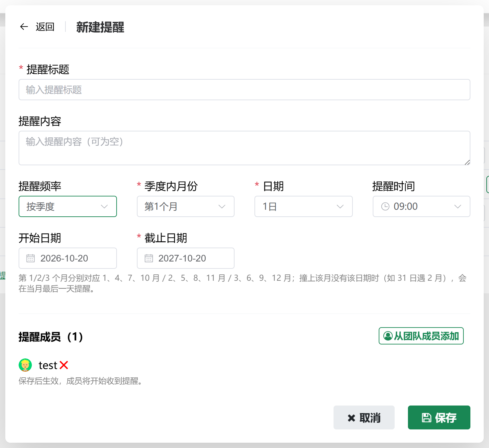The width and height of the screenshot is (489, 448).
Task: Click calendar icon in 开始日期 field
Action: click(x=31, y=258)
